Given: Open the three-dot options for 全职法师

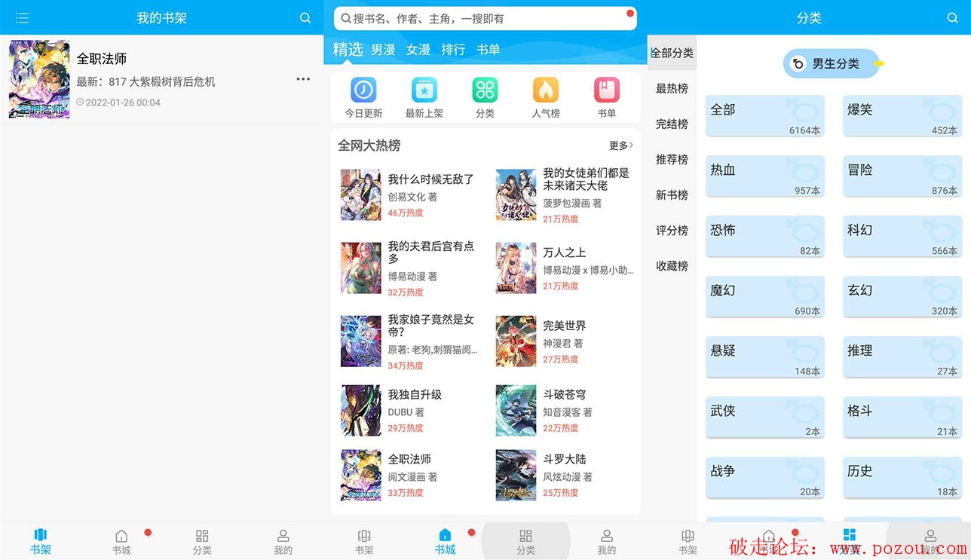Looking at the screenshot, I should coord(303,79).
